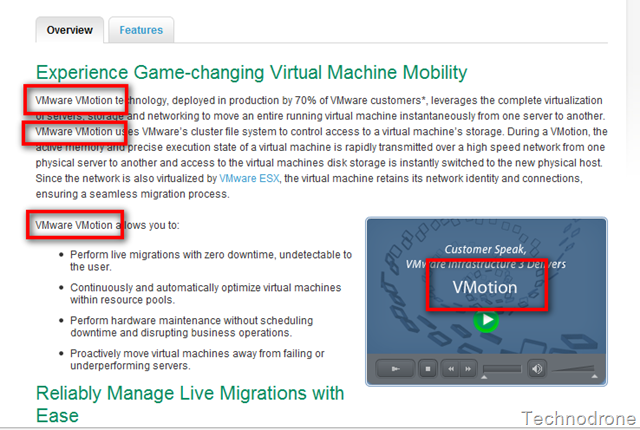This screenshot has width=640, height=430.
Task: Start the VMotion video with green play button
Action: pyautogui.click(x=486, y=321)
